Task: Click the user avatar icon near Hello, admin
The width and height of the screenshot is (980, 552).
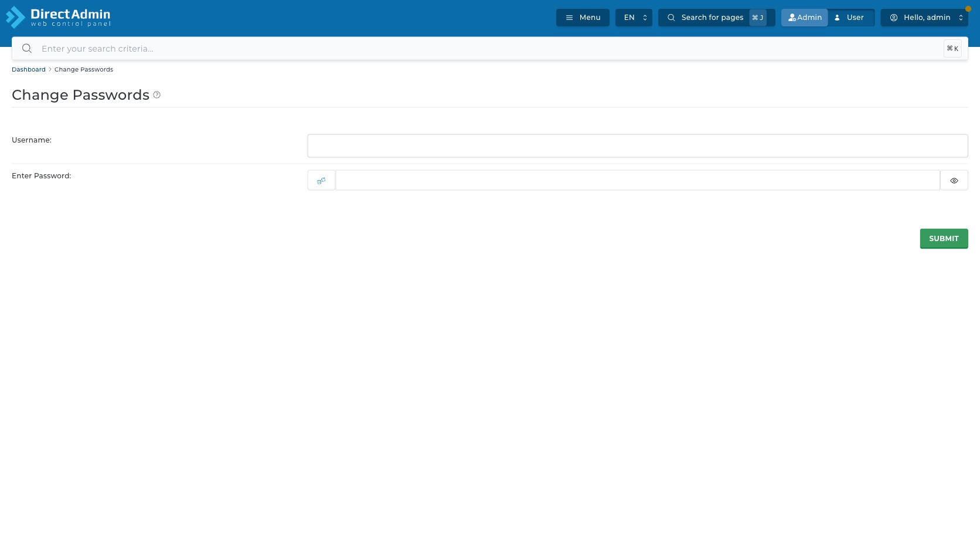Action: pyautogui.click(x=894, y=18)
